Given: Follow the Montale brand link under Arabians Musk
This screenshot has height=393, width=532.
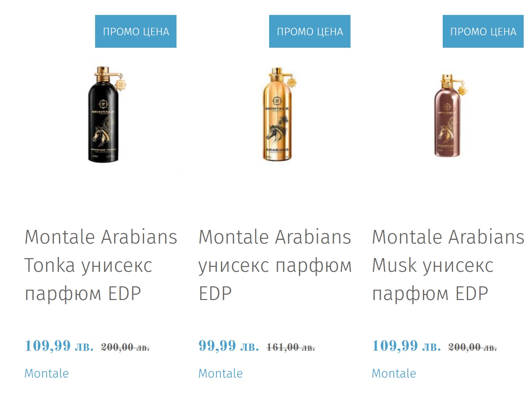Looking at the screenshot, I should coord(394,373).
